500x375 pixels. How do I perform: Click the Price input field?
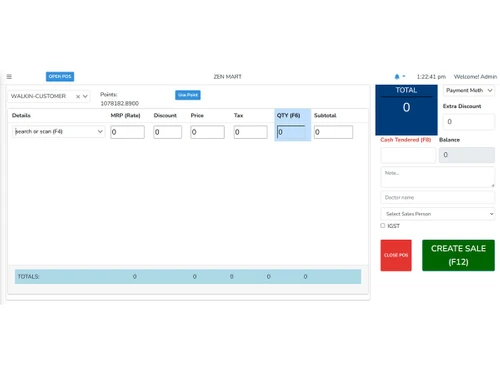coord(207,132)
